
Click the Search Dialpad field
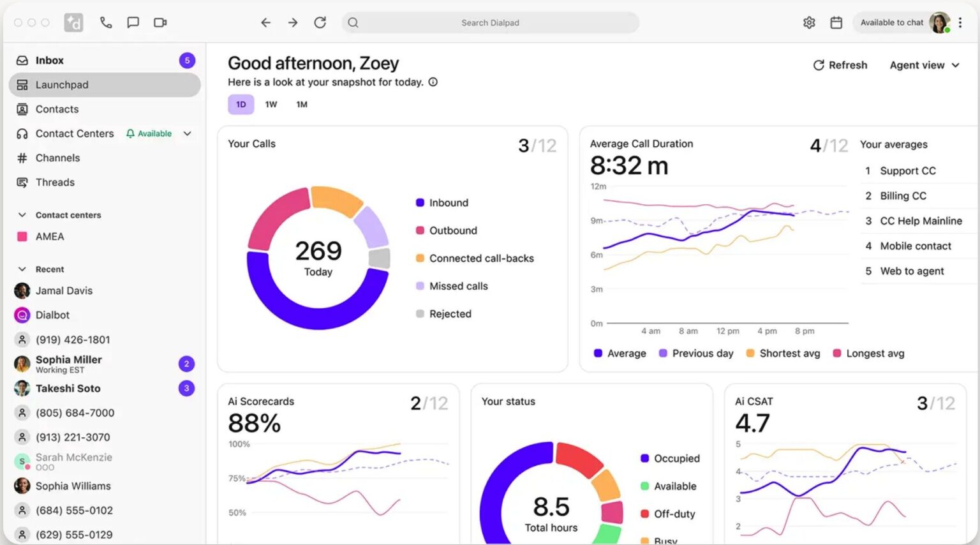490,22
